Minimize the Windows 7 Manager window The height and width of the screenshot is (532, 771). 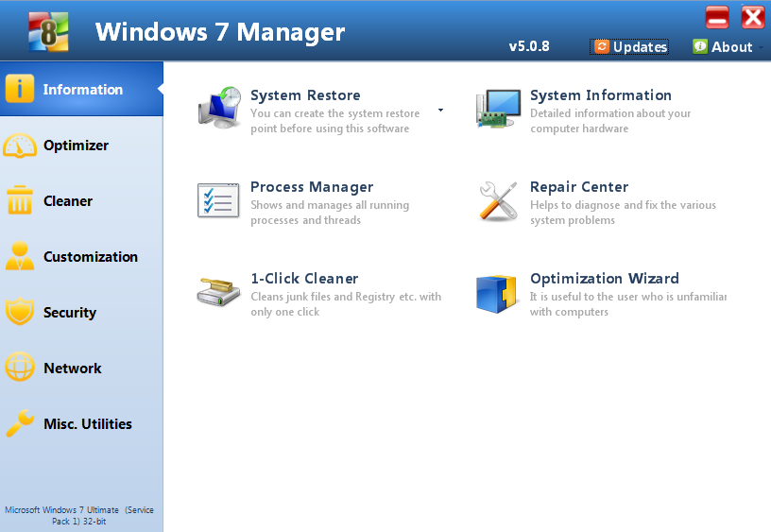(717, 17)
